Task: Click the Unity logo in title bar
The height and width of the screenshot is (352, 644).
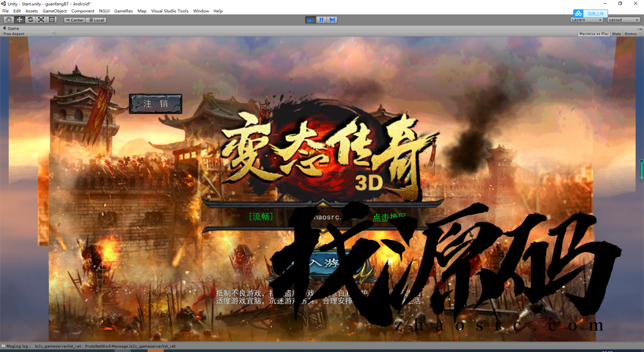Action: click(3, 4)
